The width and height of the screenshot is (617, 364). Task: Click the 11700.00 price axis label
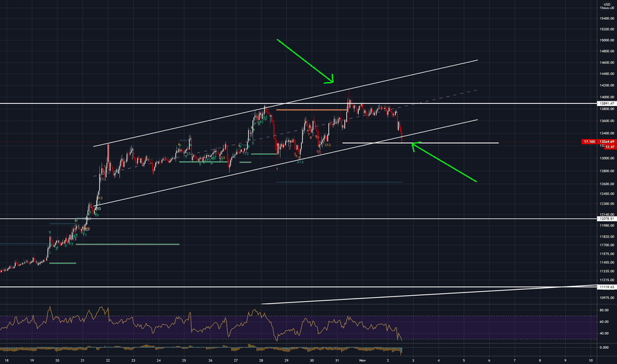point(607,245)
